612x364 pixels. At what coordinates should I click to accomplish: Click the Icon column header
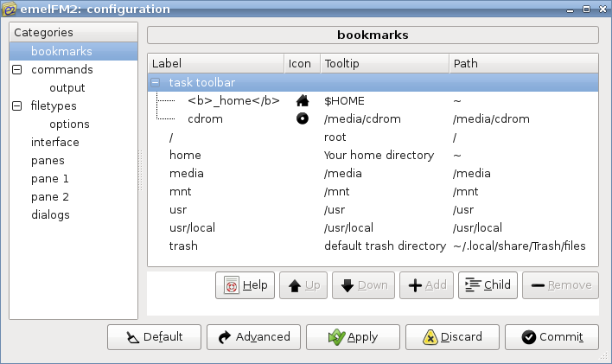302,63
